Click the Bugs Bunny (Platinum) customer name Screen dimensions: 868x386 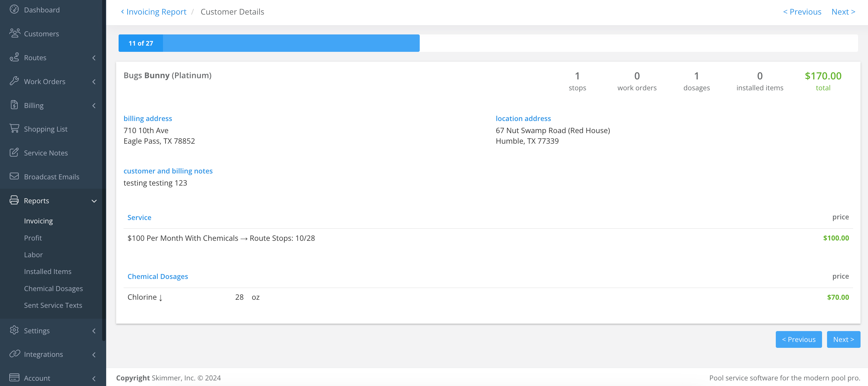pyautogui.click(x=167, y=75)
